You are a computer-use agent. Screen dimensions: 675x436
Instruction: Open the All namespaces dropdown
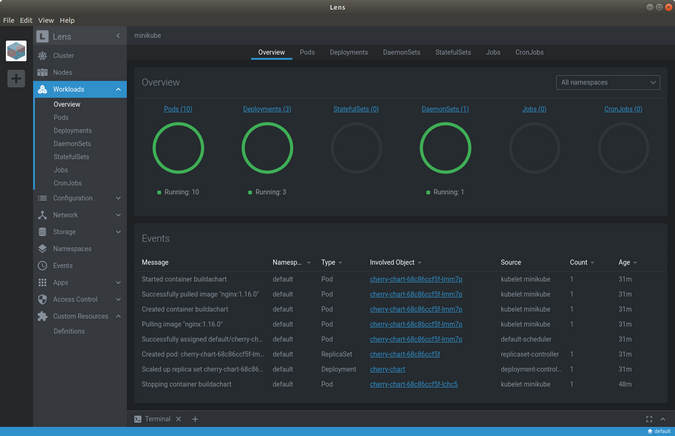(608, 83)
